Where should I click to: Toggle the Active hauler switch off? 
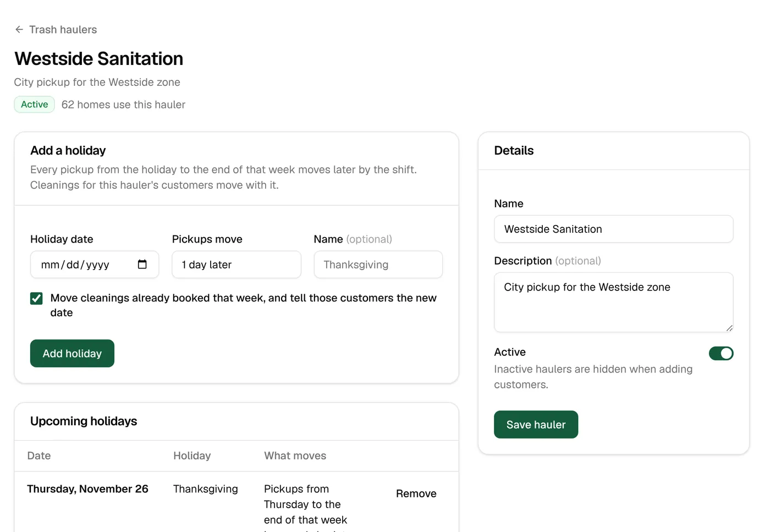point(721,353)
